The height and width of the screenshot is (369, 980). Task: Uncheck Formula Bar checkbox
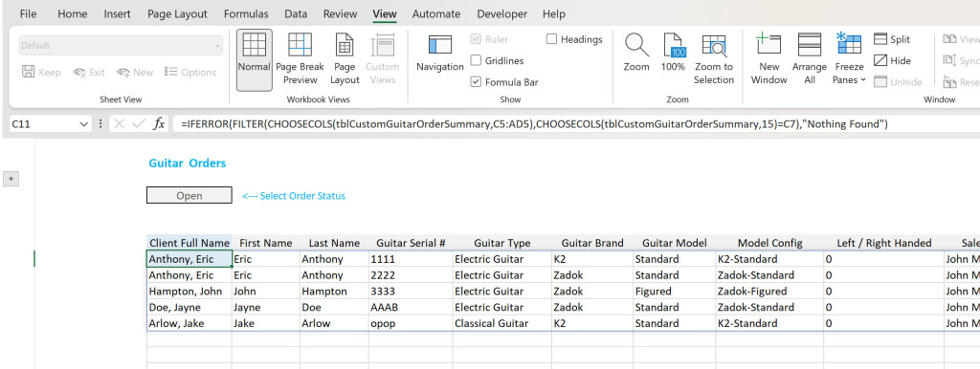tap(476, 82)
